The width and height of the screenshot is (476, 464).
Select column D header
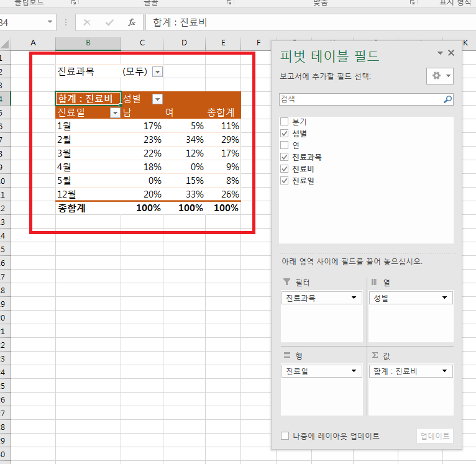pos(184,42)
